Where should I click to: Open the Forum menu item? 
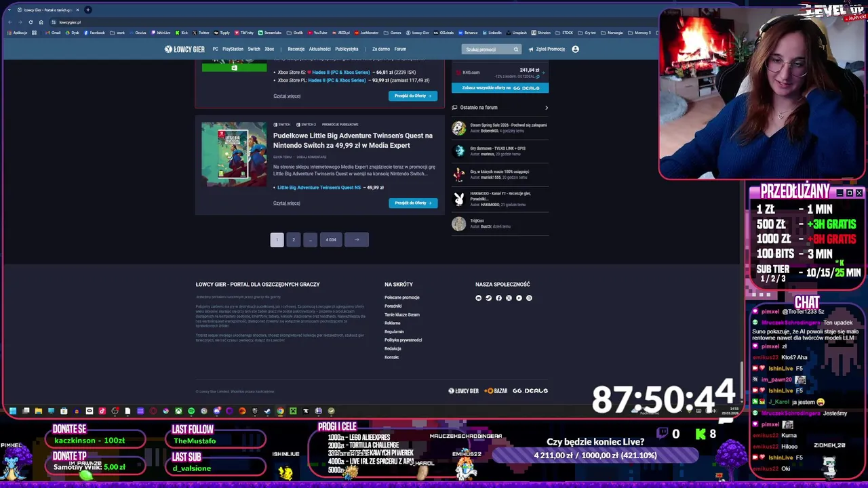(x=400, y=49)
